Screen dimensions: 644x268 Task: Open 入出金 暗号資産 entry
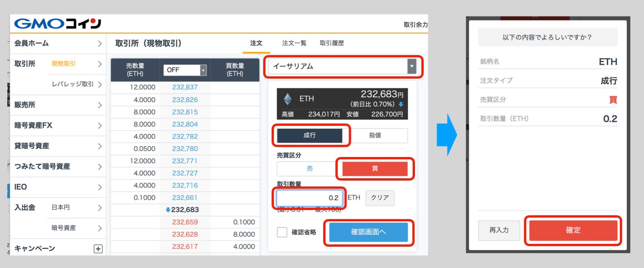point(76,228)
